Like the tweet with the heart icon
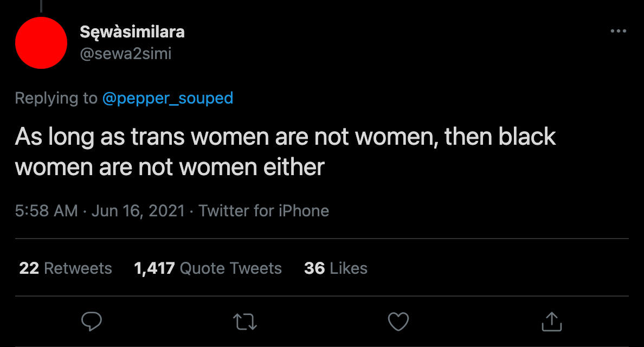The image size is (644, 347). pyautogui.click(x=398, y=322)
